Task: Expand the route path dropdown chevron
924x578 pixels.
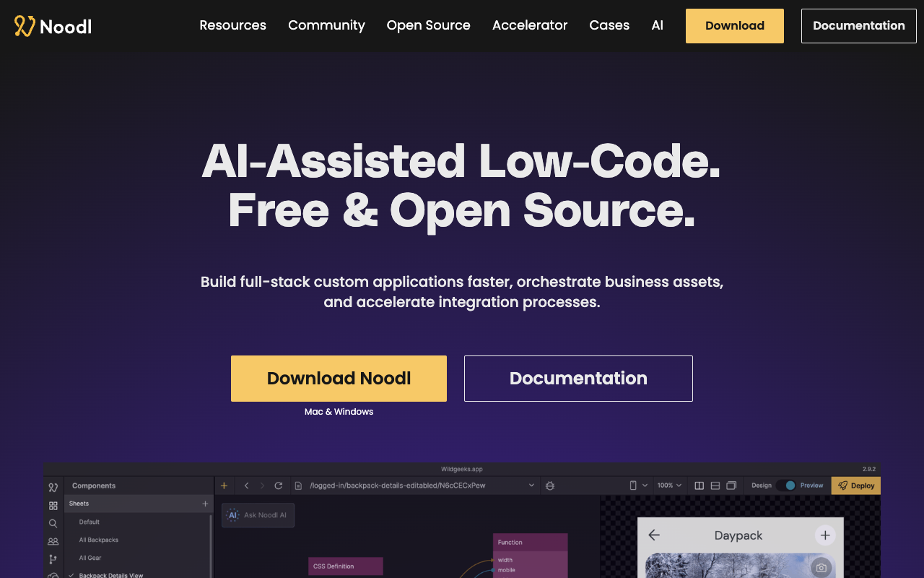Action: coord(531,486)
